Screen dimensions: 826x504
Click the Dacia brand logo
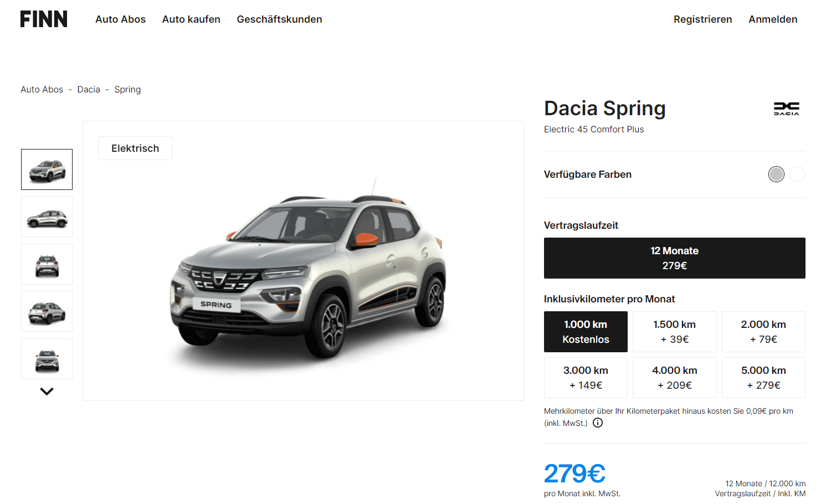pyautogui.click(x=786, y=109)
